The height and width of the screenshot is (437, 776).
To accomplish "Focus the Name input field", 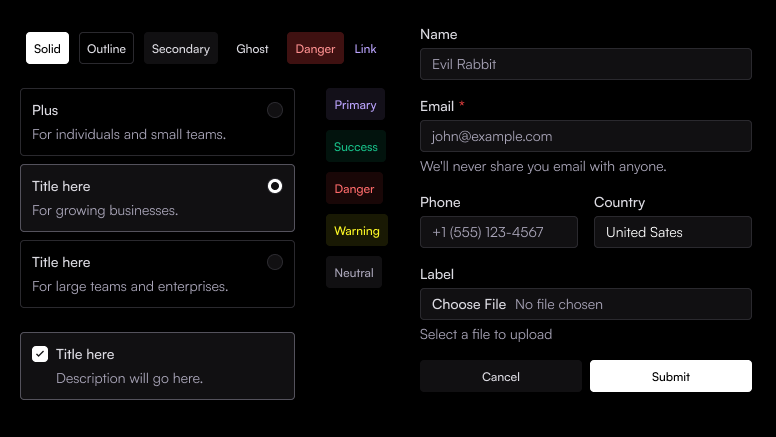I will (586, 64).
